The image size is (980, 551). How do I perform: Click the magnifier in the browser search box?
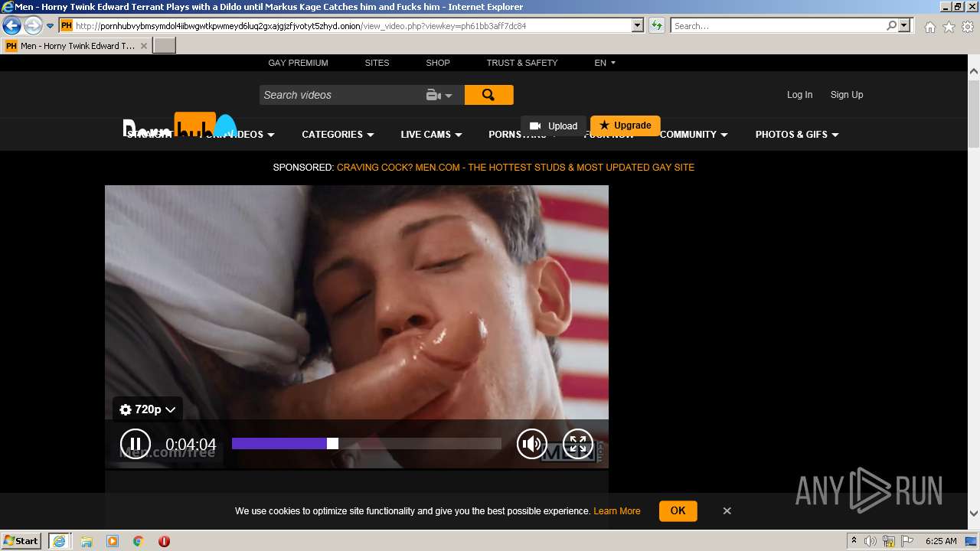891,25
